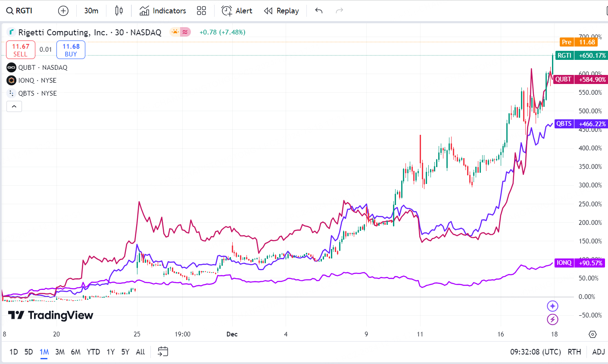Viewport: 608px width, 364px height.
Task: Toggle ADJ adjusted data setting
Action: (x=598, y=352)
